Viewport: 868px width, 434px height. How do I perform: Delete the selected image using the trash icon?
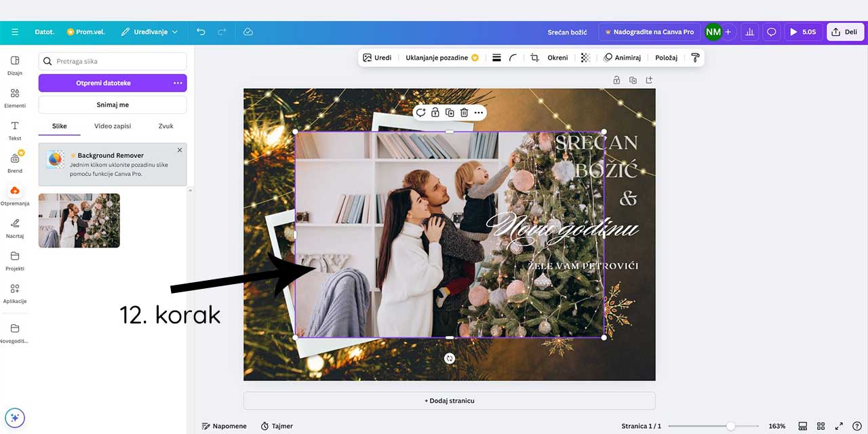pyautogui.click(x=464, y=112)
